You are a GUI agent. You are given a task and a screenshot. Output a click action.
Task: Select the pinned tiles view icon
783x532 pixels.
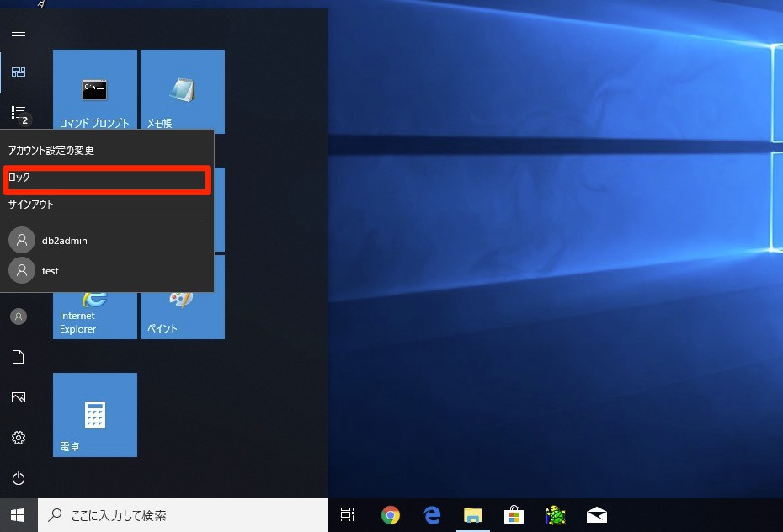(19, 72)
